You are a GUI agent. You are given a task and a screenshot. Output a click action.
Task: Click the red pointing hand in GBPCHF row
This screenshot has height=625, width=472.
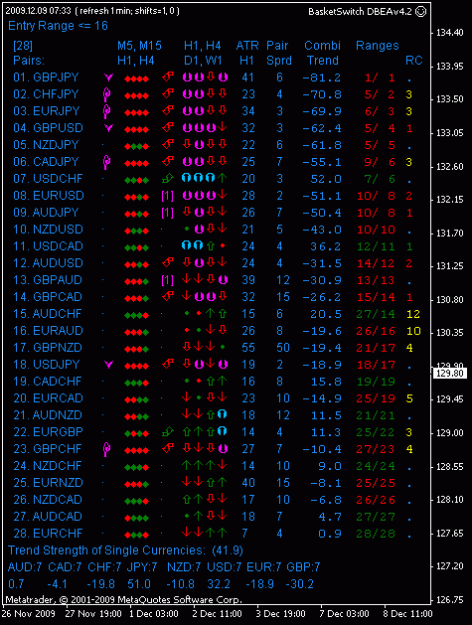tap(168, 448)
